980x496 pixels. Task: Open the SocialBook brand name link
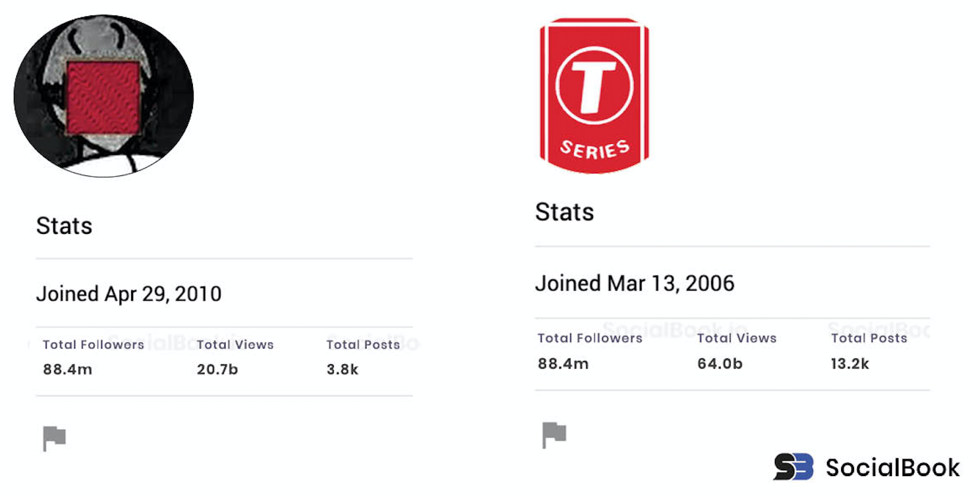893,467
